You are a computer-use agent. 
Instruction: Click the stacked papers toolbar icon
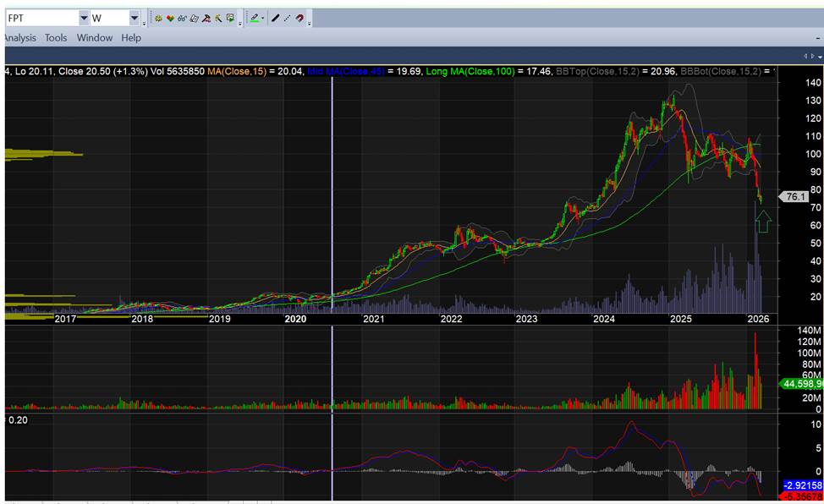195,19
